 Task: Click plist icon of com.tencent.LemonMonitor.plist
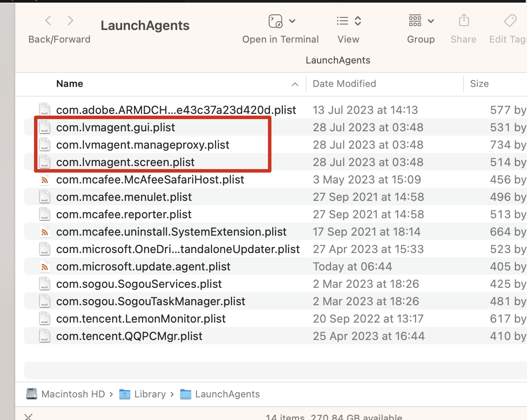(44, 319)
